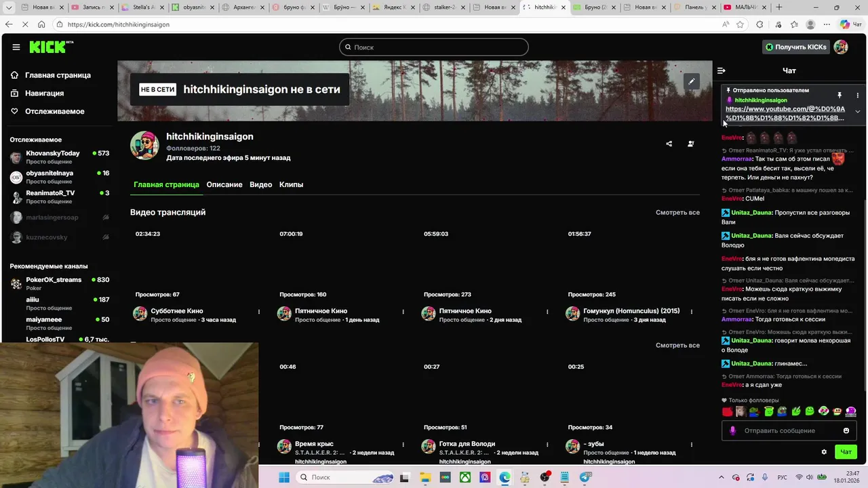
Task: Open the emoji picker in chat input
Action: click(846, 430)
